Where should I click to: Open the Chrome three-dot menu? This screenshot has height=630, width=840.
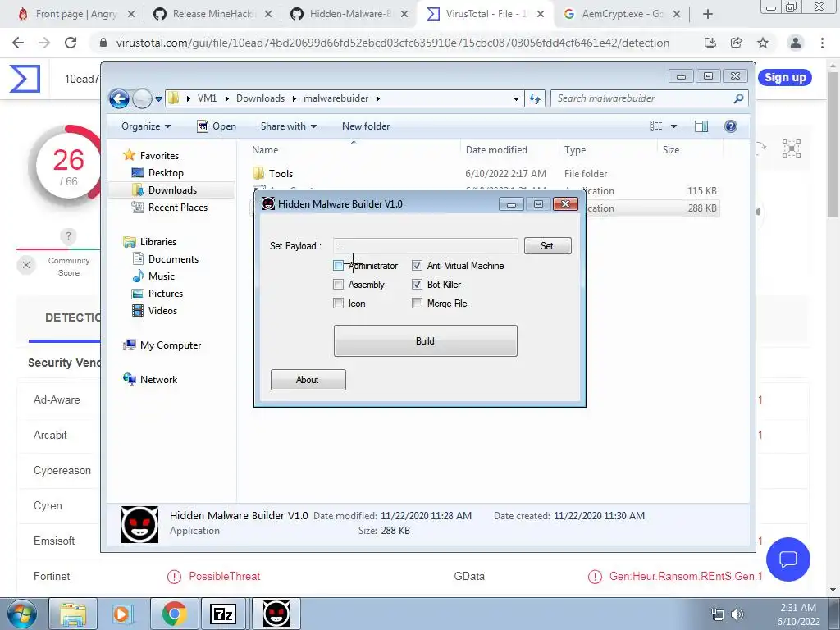point(822,43)
